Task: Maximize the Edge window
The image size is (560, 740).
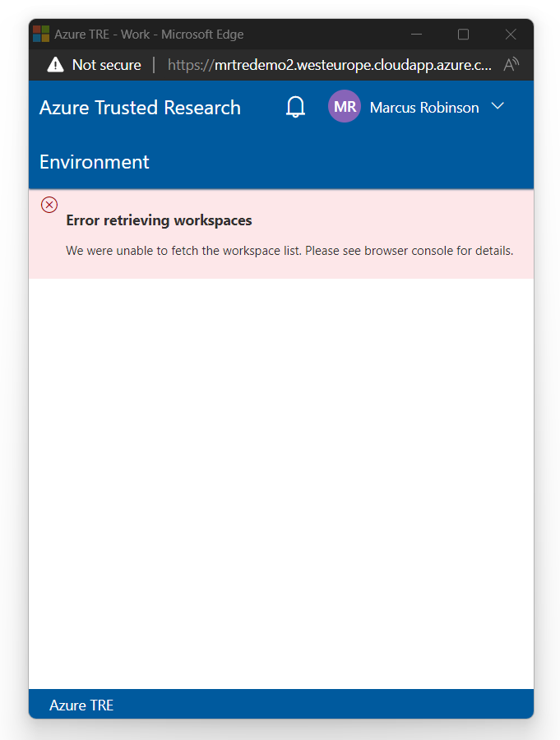Action: pos(463,34)
